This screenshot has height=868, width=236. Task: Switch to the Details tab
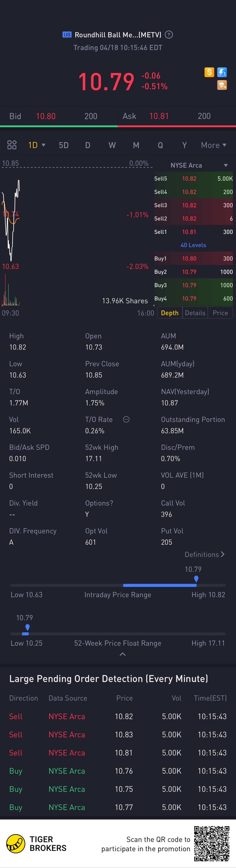pos(195,313)
